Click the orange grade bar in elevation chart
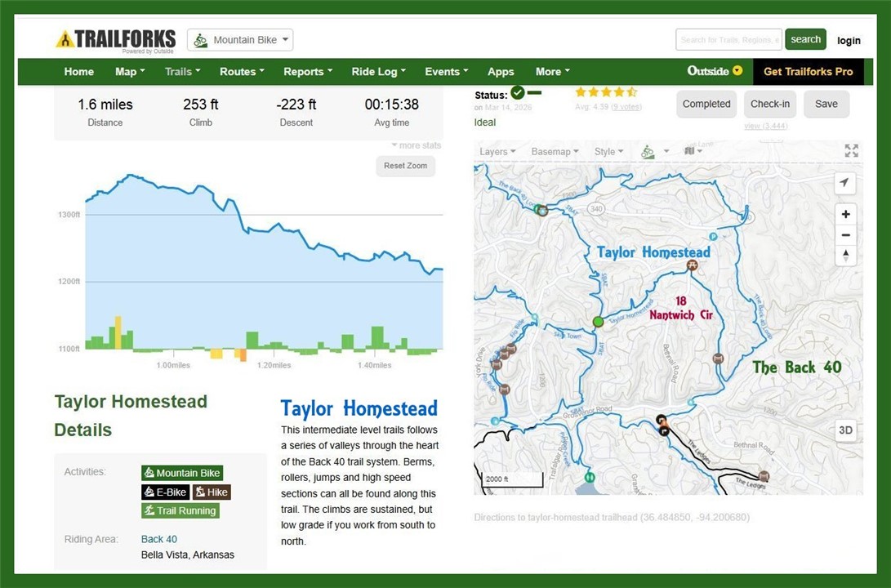The width and height of the screenshot is (891, 588). pyautogui.click(x=243, y=355)
